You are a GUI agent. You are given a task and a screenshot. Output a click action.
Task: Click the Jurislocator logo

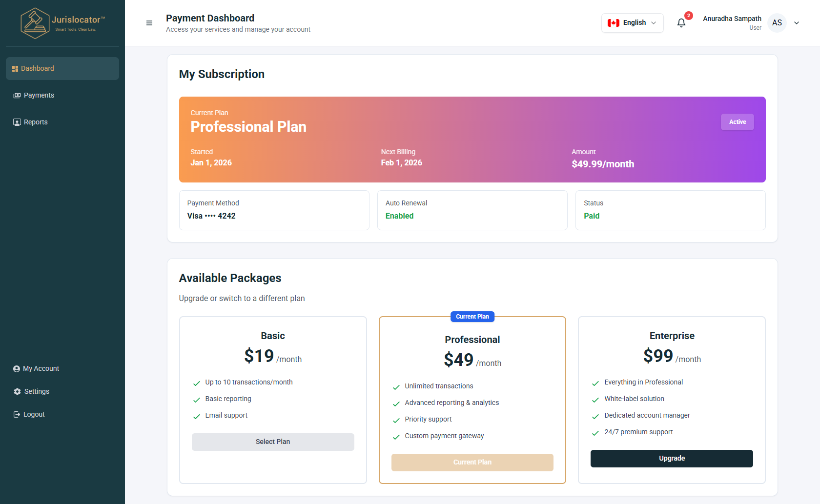pos(62,23)
